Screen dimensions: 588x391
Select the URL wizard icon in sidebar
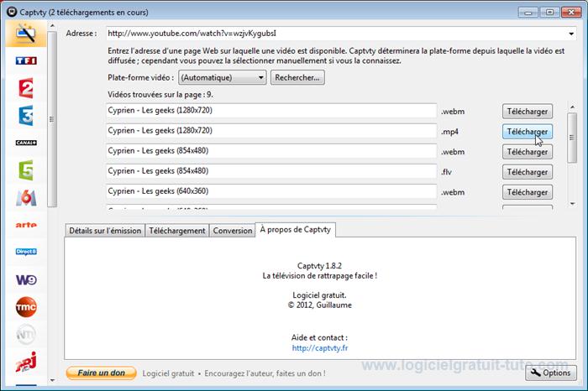(x=26, y=34)
